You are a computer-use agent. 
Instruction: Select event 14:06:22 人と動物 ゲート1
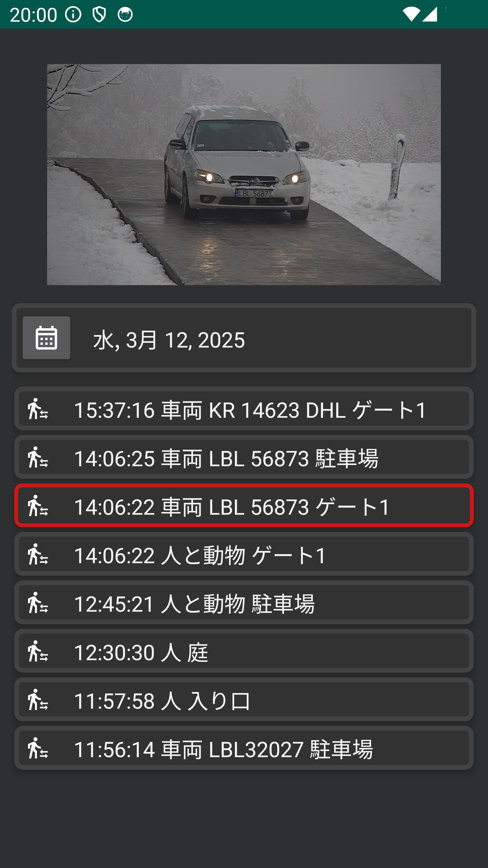tap(244, 554)
